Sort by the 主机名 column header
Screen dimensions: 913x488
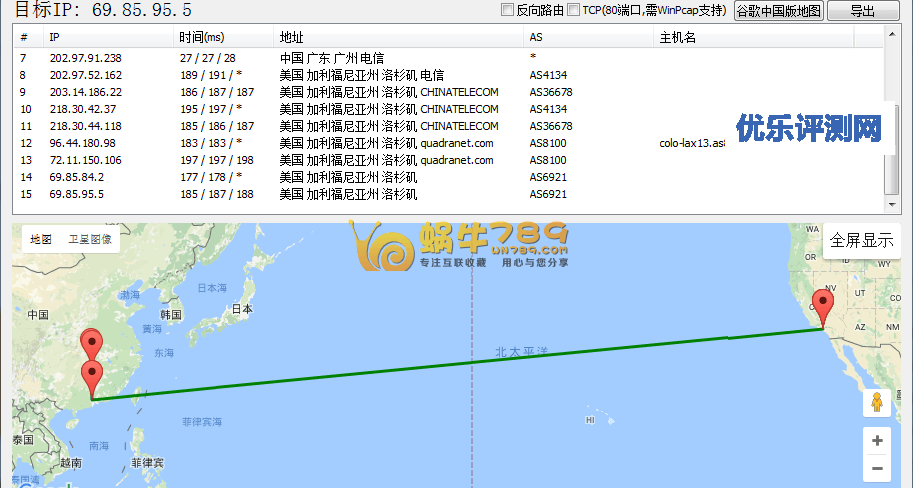click(754, 37)
